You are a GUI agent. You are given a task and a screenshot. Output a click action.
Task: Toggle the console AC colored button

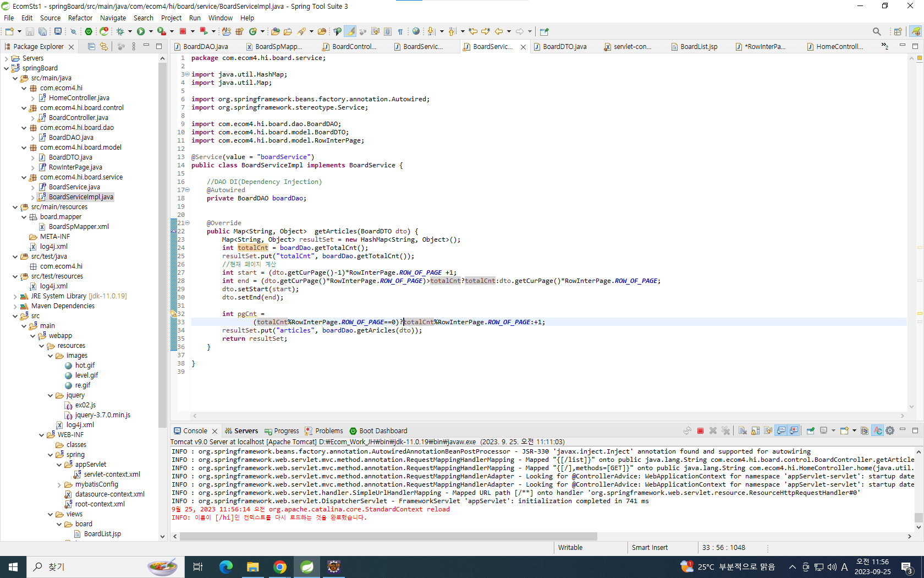(x=878, y=431)
